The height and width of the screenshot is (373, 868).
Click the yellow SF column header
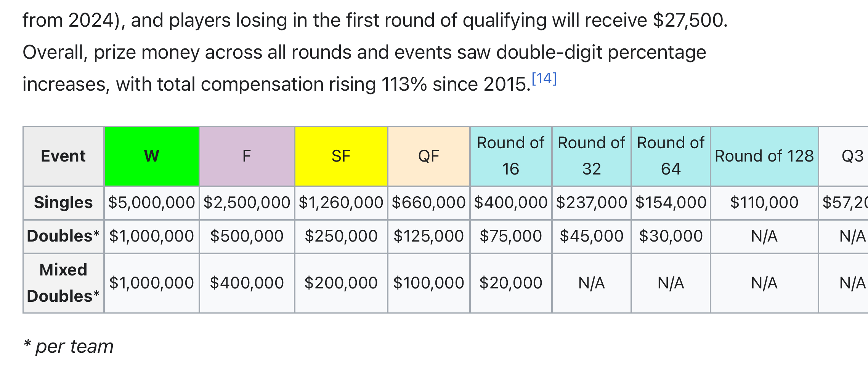[341, 156]
